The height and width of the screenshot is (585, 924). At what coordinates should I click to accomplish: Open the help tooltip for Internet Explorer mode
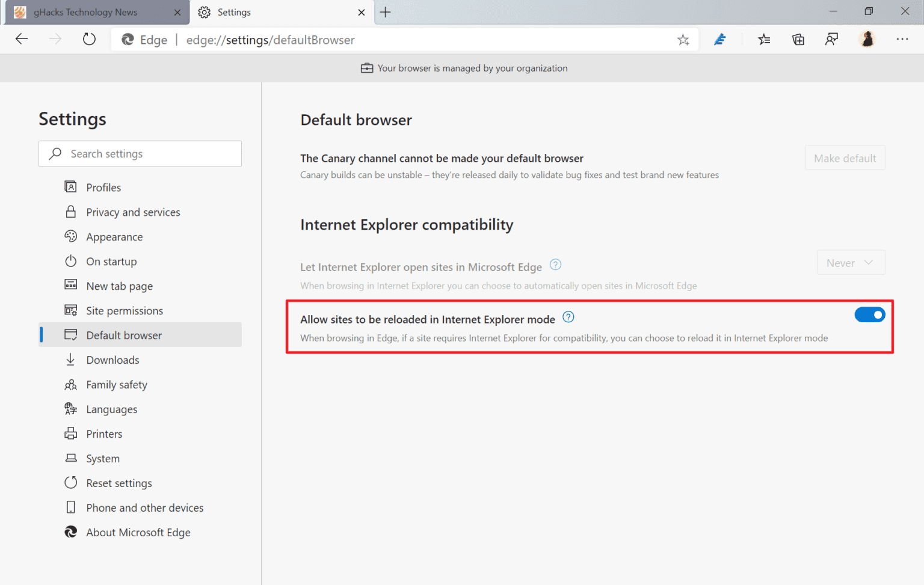(568, 317)
